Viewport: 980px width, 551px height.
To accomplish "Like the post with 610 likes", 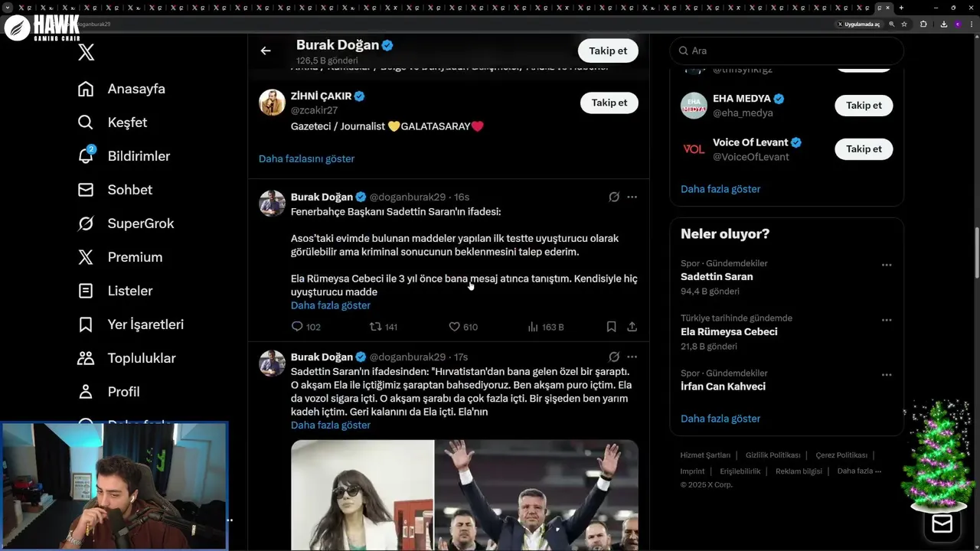I will (462, 327).
